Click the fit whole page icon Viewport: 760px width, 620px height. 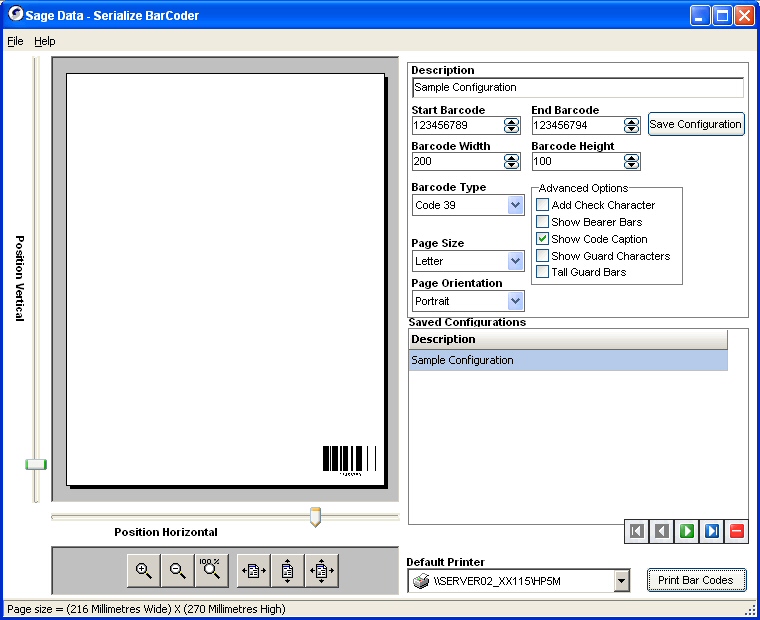tap(321, 571)
